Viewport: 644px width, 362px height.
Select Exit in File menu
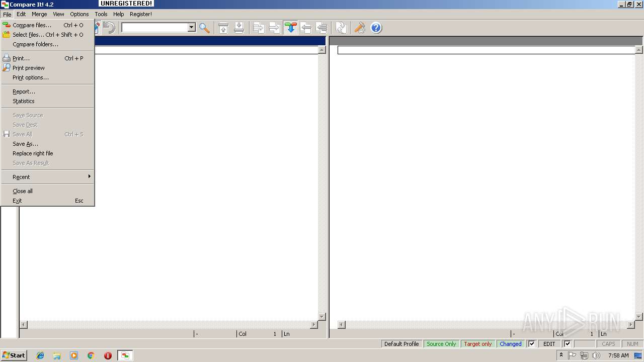[47, 201]
